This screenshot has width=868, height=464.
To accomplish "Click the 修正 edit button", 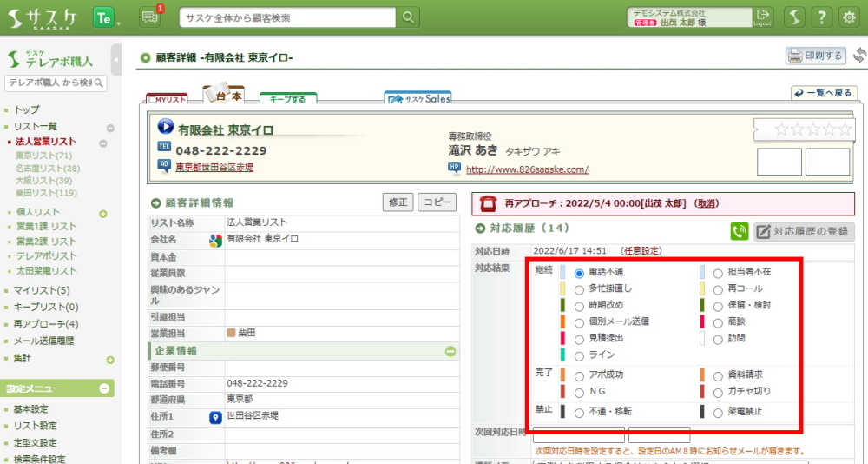I will tap(398, 202).
